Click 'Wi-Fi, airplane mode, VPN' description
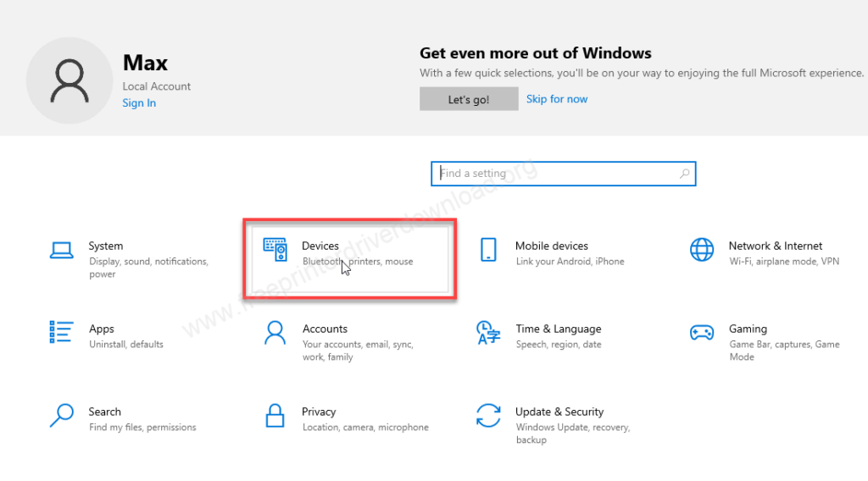Screen dimensions: 868x481 click(x=784, y=261)
